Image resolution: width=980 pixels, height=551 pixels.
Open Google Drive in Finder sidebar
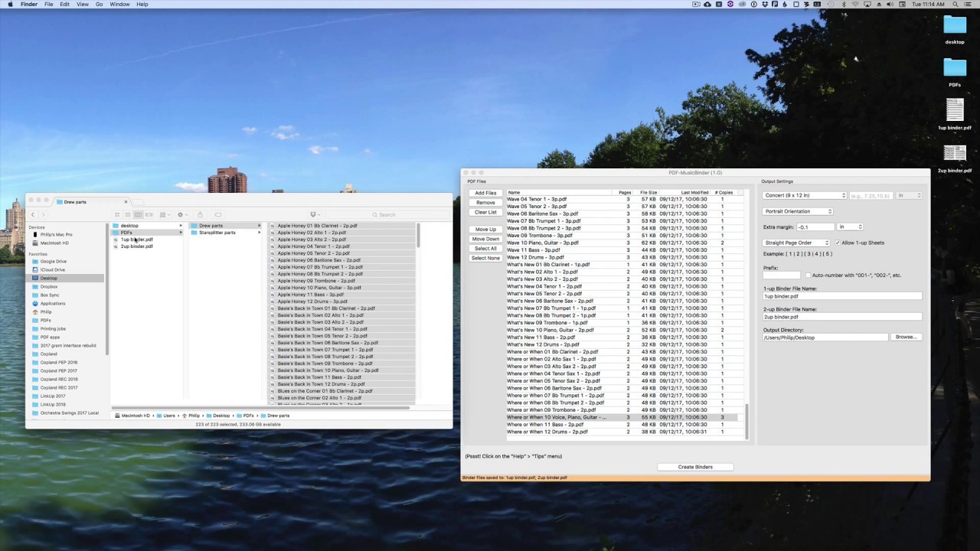[x=54, y=262]
